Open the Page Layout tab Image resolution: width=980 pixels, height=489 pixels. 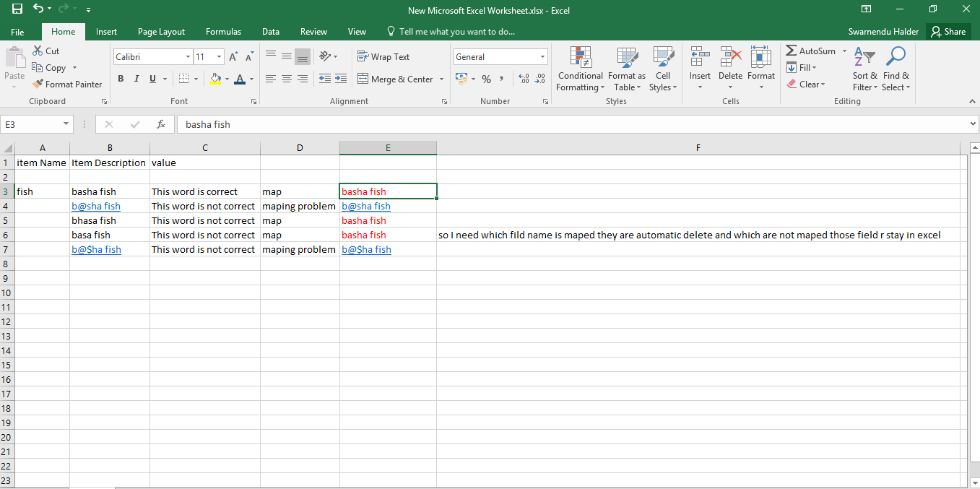point(161,32)
